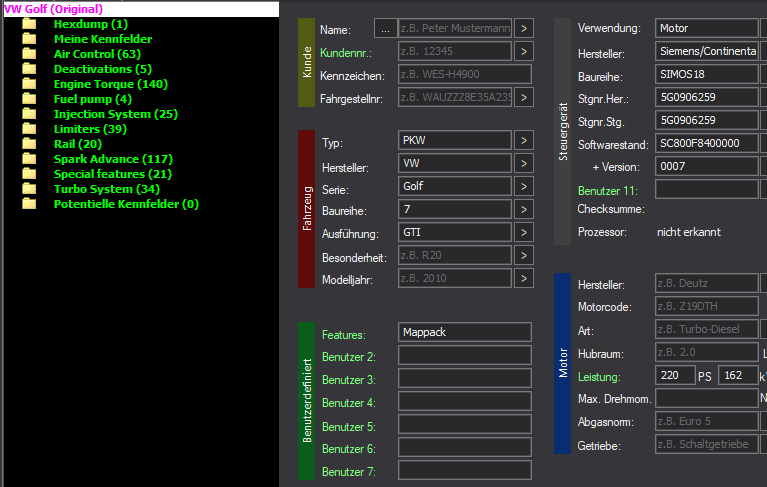Click the Fuel pump folder icon
The width and height of the screenshot is (767, 487).
29,99
